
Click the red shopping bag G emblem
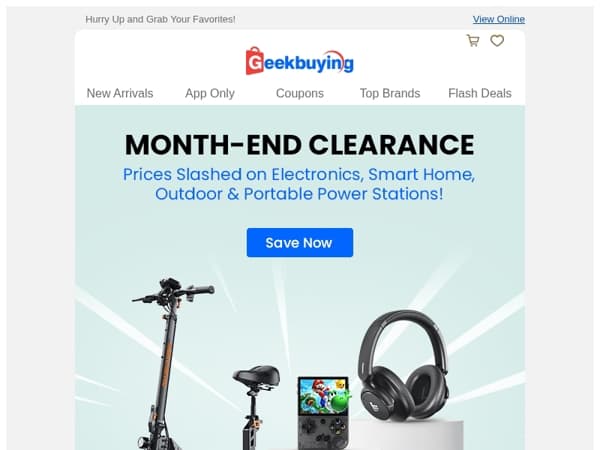click(x=254, y=61)
